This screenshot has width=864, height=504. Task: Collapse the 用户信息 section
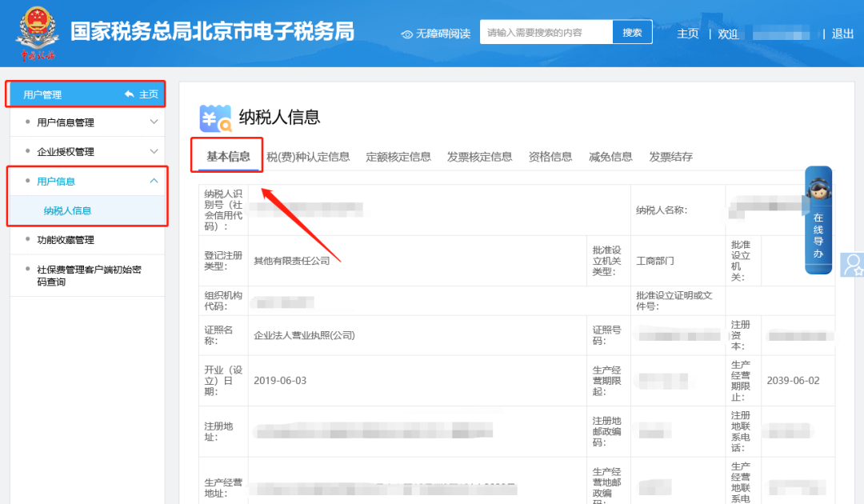(154, 182)
